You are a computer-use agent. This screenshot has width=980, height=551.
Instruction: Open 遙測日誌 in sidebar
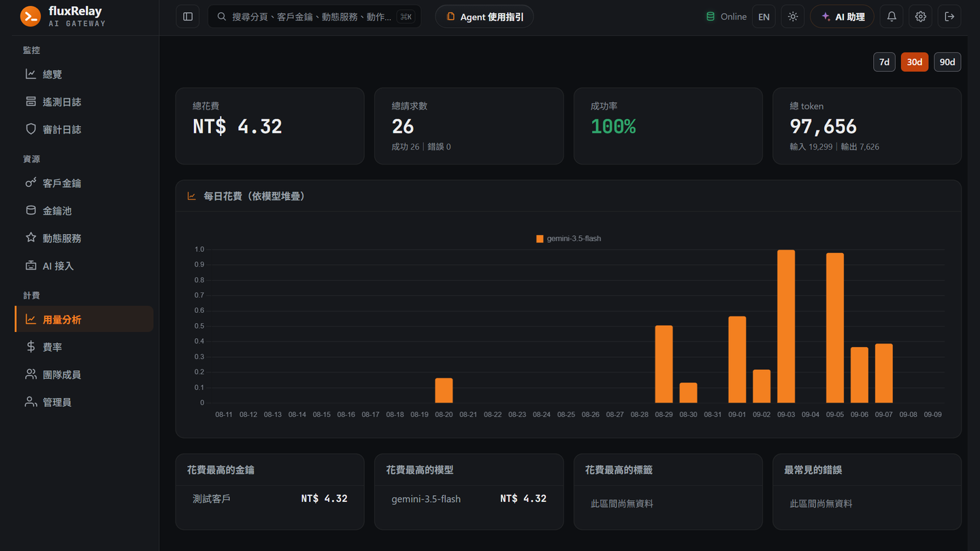(84, 102)
